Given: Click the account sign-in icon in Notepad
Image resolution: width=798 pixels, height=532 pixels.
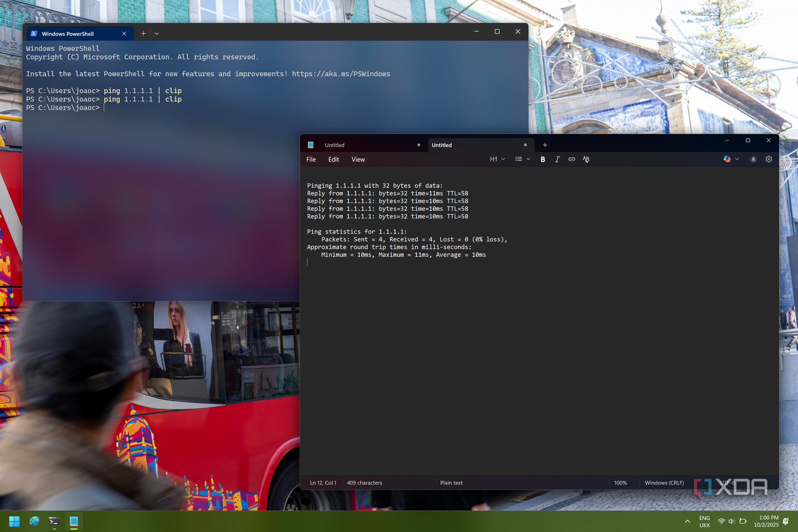Looking at the screenshot, I should [753, 159].
